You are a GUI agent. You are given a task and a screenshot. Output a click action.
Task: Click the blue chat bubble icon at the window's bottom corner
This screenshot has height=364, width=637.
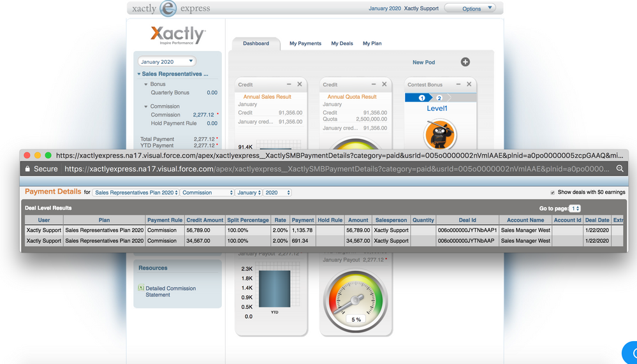pos(630,353)
